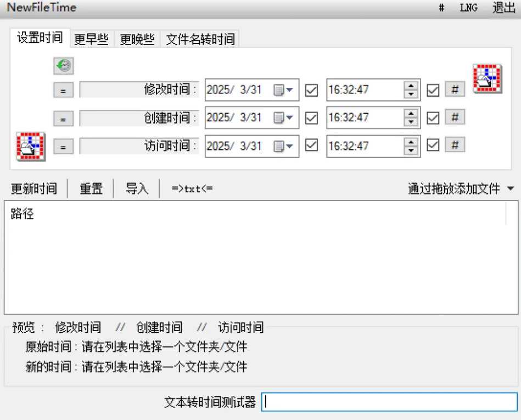This screenshot has height=420, width=521.
Task: Click the = button beside 修改时间
Action: click(x=63, y=90)
